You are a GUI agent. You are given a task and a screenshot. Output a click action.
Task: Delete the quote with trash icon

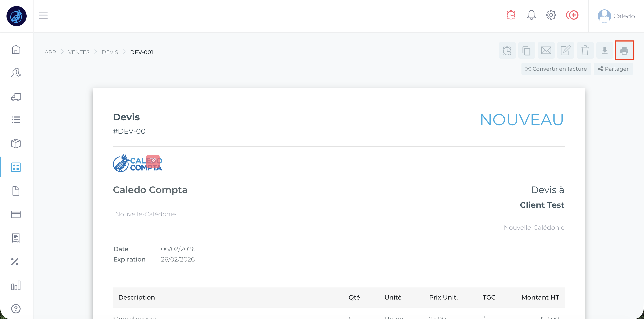coord(585,51)
